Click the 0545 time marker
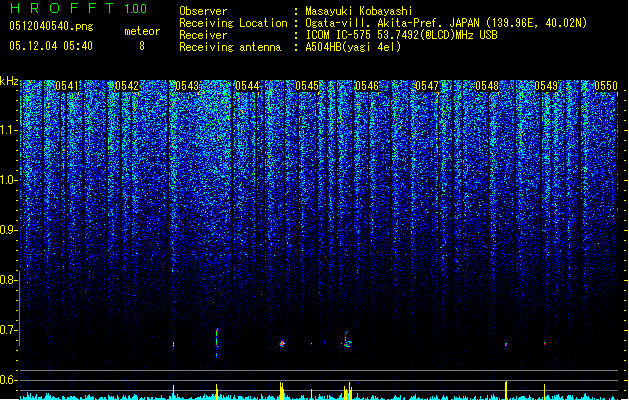Screen dimensions: 629x400 coord(307,86)
